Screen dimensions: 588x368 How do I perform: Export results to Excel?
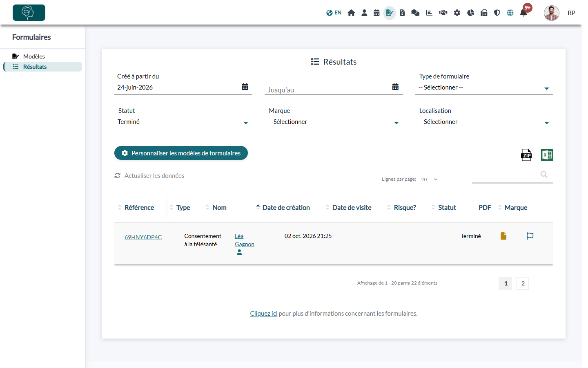coord(547,155)
